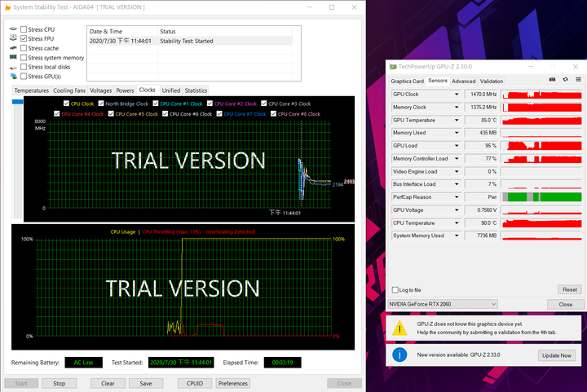Click GPU-Z refresh icon
This screenshot has width=587, height=392.
pos(565,79)
